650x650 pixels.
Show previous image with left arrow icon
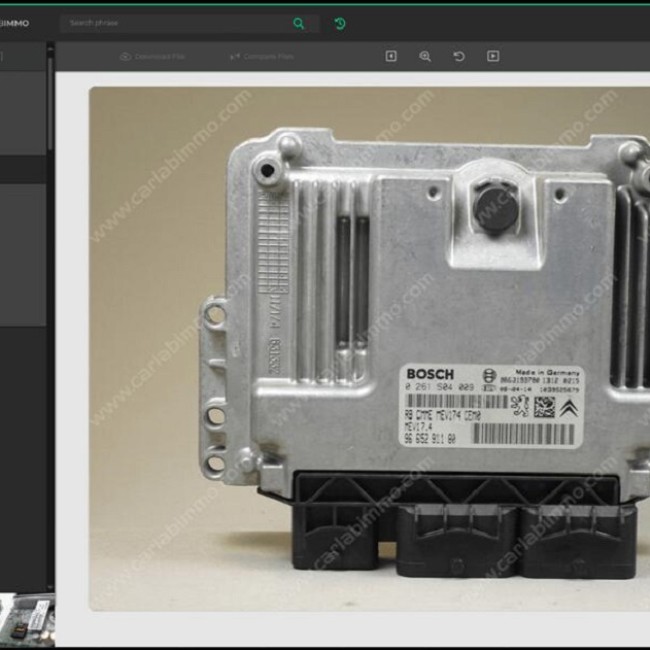[391, 56]
